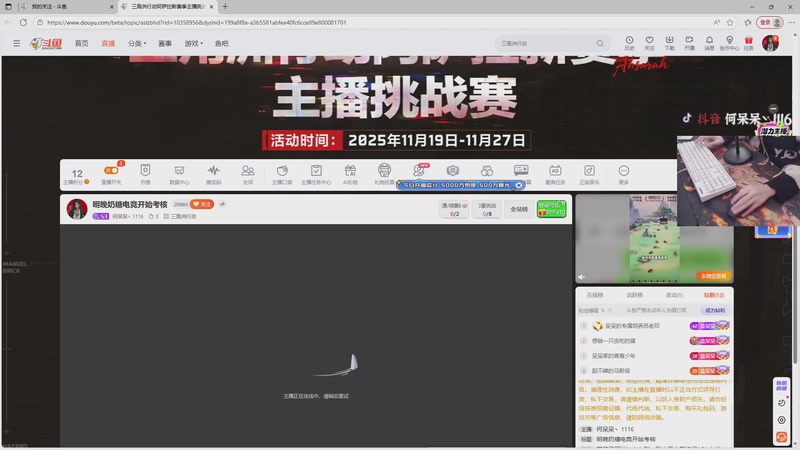Open 礼物投票 icon
The image size is (800, 450).
384,174
